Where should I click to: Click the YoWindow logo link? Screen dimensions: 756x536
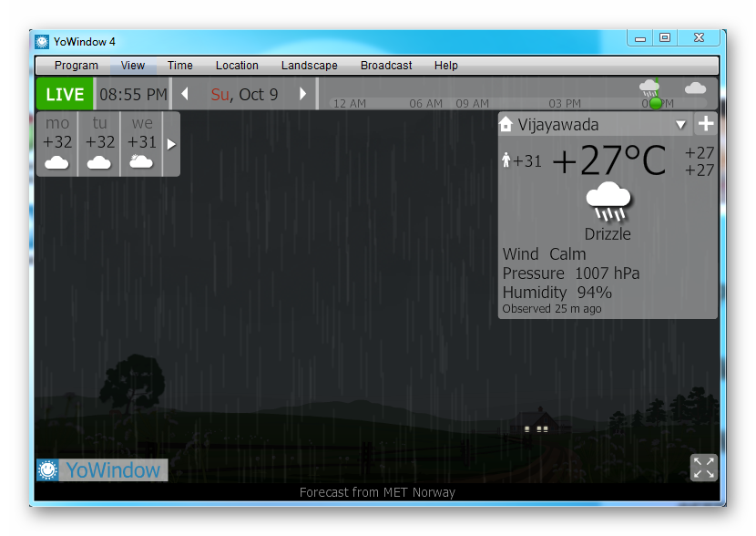tap(102, 469)
